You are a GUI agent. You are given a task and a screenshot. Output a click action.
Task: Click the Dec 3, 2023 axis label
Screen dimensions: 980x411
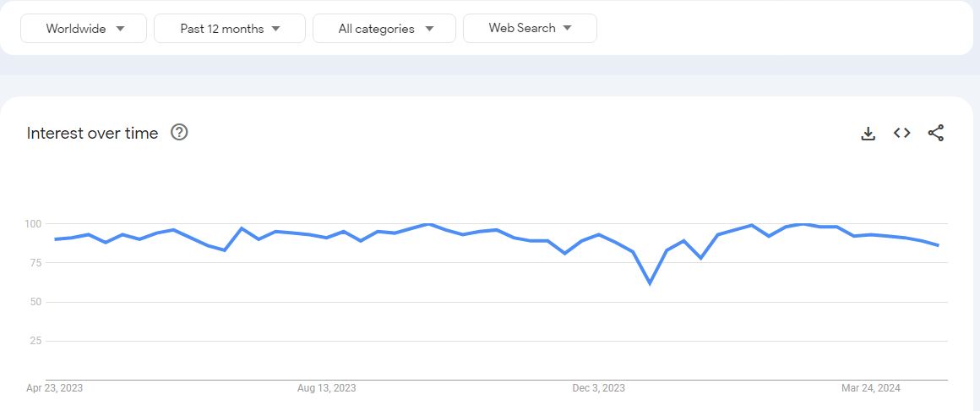click(x=598, y=388)
